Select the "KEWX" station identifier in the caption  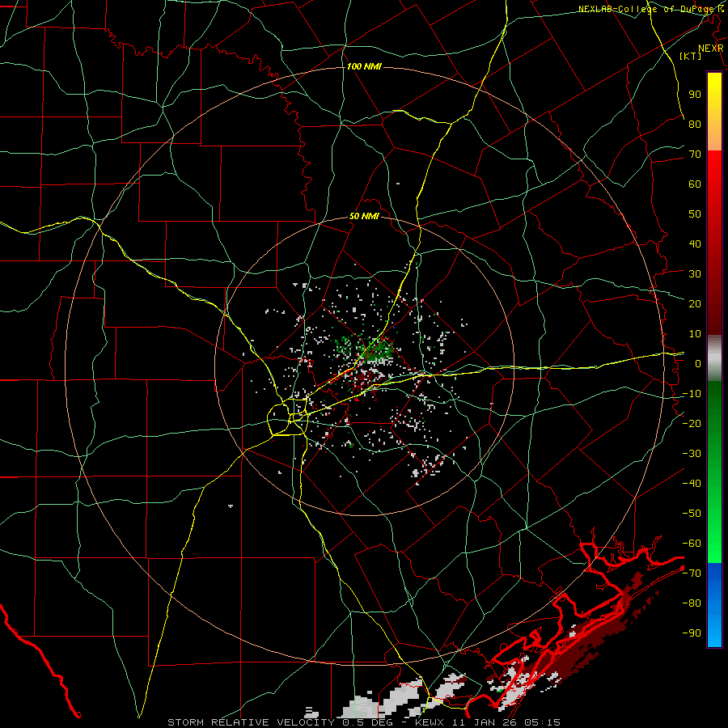pos(430,722)
